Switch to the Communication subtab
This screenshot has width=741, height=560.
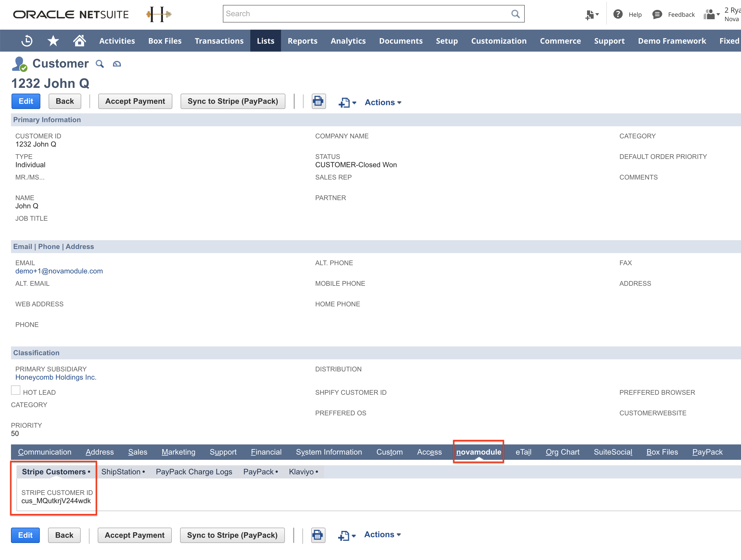[44, 452]
